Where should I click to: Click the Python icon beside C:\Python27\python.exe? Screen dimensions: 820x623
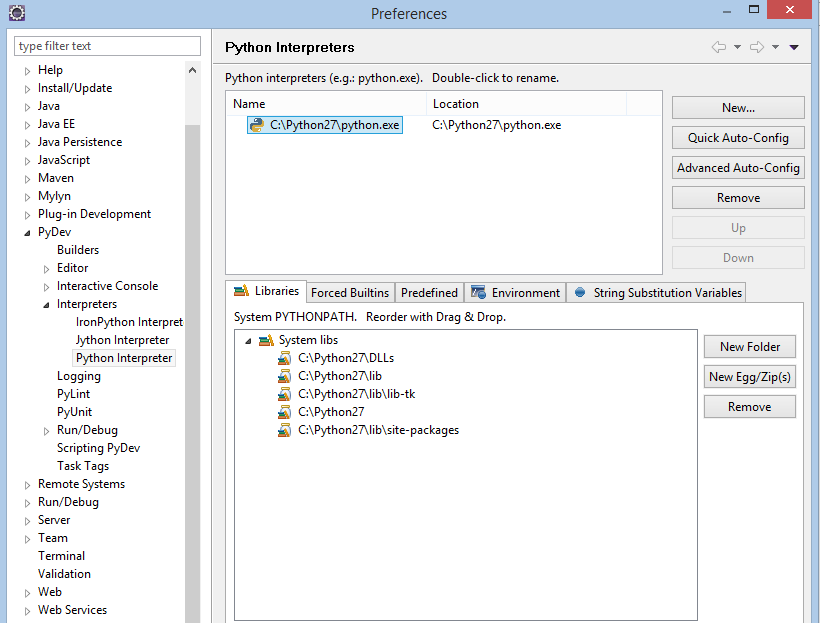click(259, 126)
